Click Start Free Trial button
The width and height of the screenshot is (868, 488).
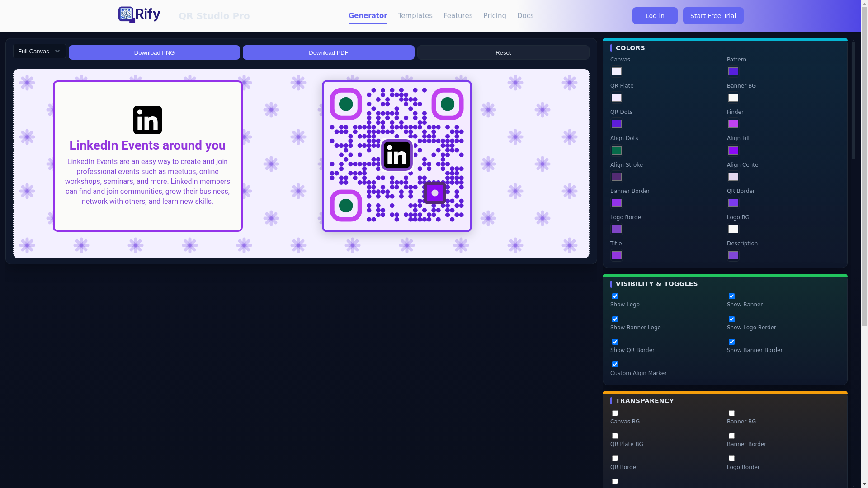coord(713,16)
